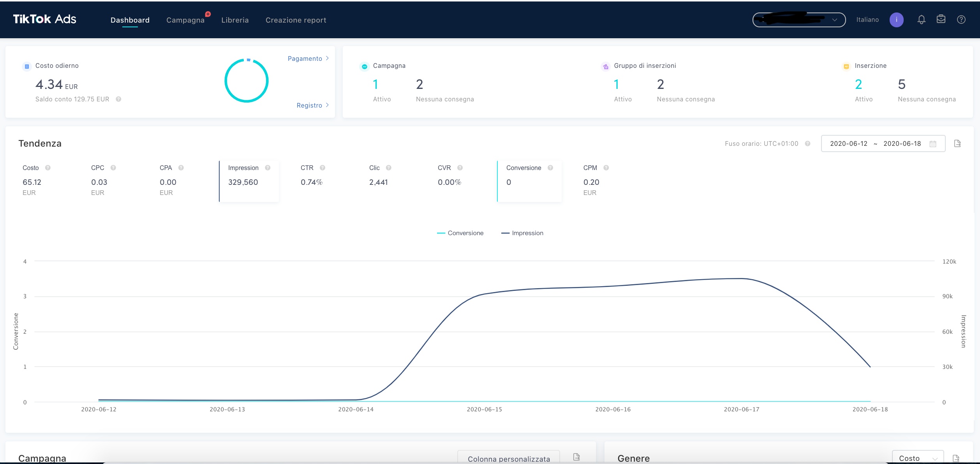This screenshot has height=464, width=980.
Task: Switch to the Campagna tab
Action: (x=185, y=20)
